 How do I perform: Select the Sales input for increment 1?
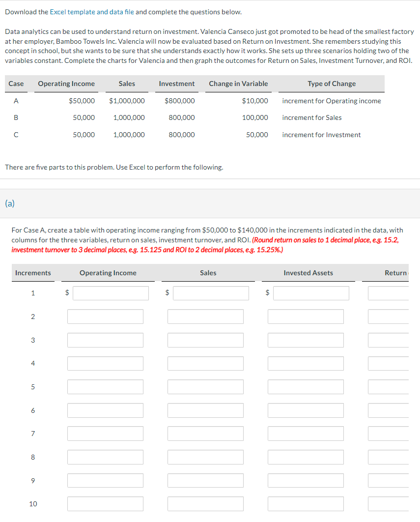pyautogui.click(x=211, y=293)
